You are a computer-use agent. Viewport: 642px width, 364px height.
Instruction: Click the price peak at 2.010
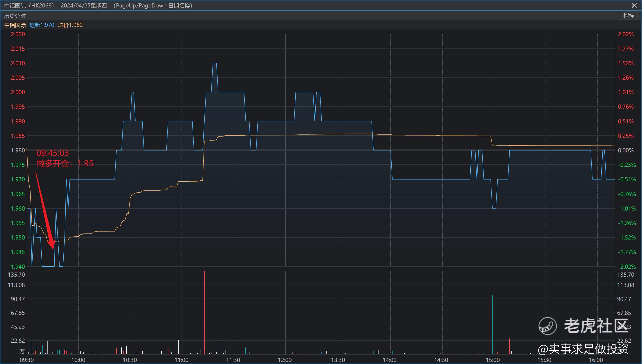tap(215, 63)
